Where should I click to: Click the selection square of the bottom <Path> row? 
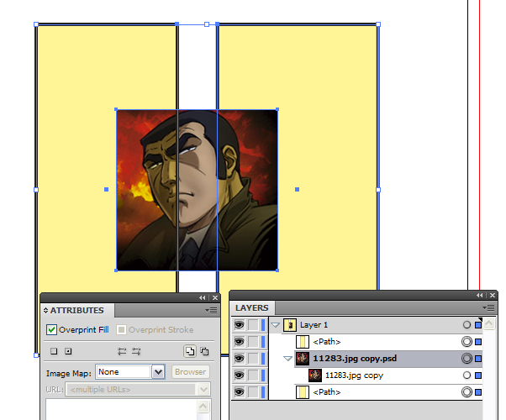tap(478, 392)
